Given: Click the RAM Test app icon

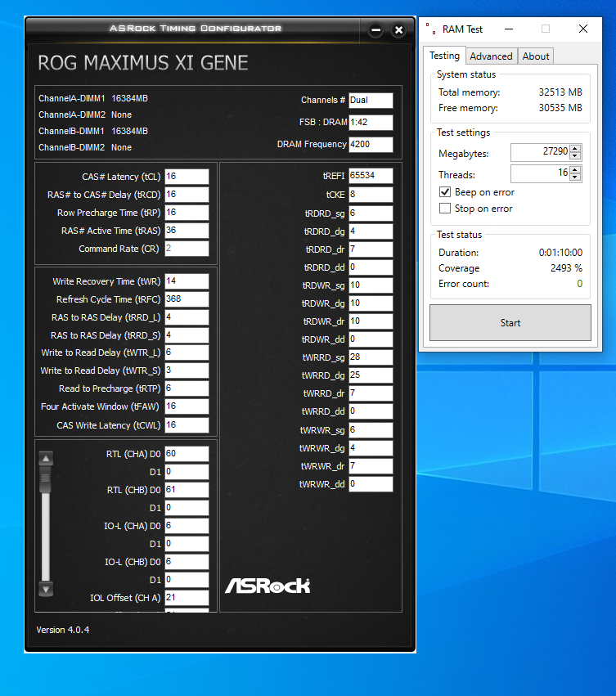Looking at the screenshot, I should pos(430,29).
